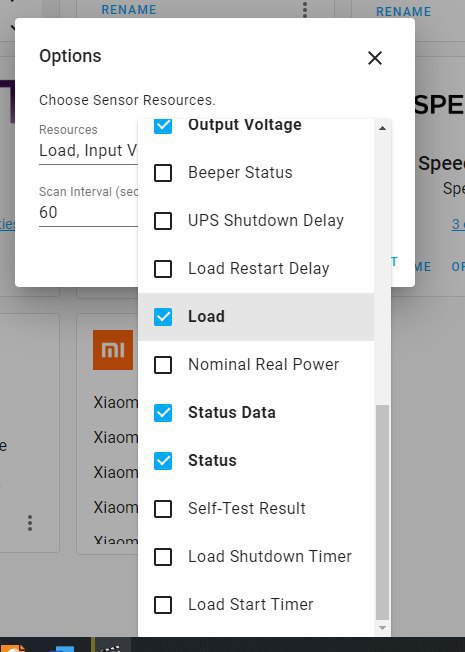
Task: Click the dropdown list scrollbar thumb
Action: [382, 513]
